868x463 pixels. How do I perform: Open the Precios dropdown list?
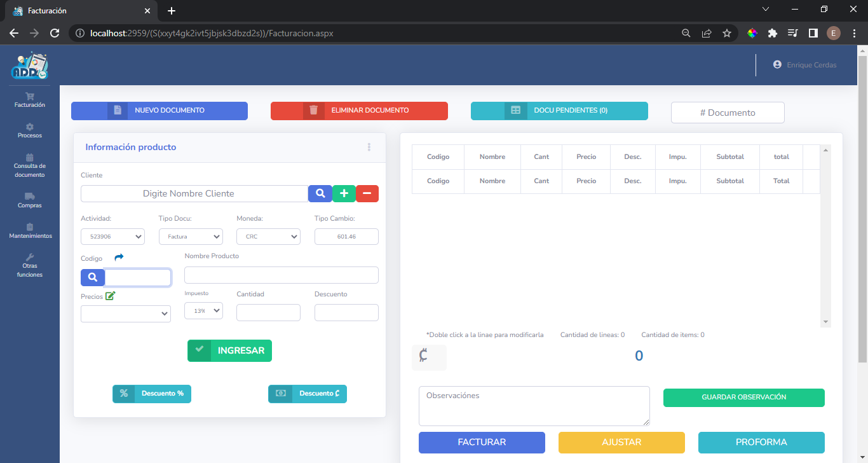[126, 314]
